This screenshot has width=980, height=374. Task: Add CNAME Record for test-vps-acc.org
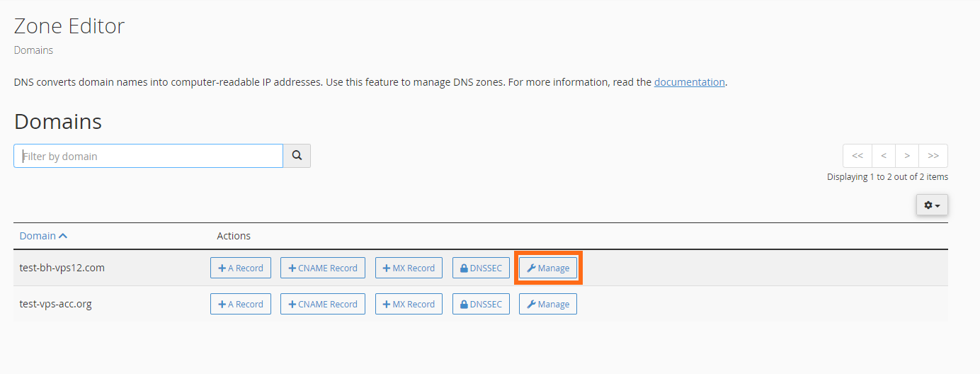point(323,304)
